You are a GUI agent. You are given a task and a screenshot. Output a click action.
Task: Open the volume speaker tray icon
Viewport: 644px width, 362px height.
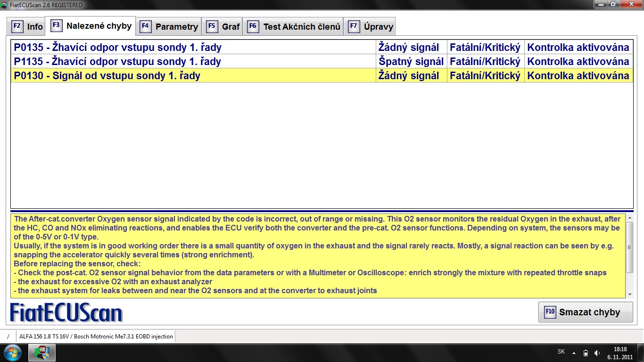coord(597,353)
